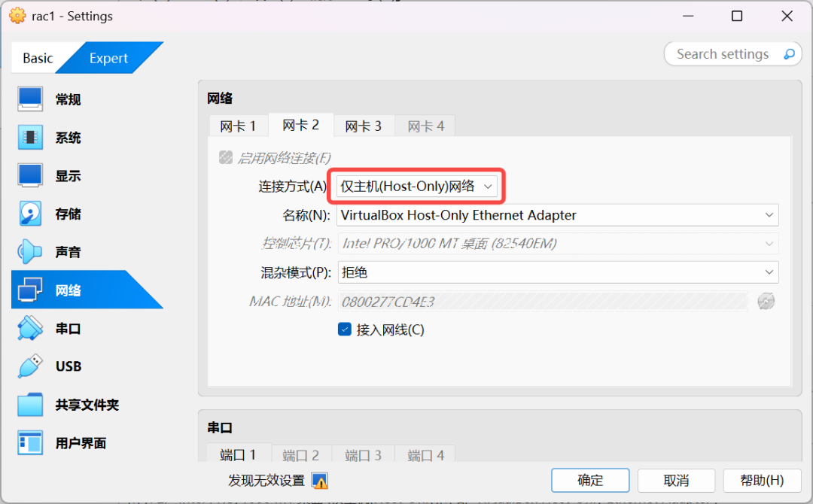Switch to the 网卡 4 tab
The width and height of the screenshot is (813, 504).
[x=425, y=126]
